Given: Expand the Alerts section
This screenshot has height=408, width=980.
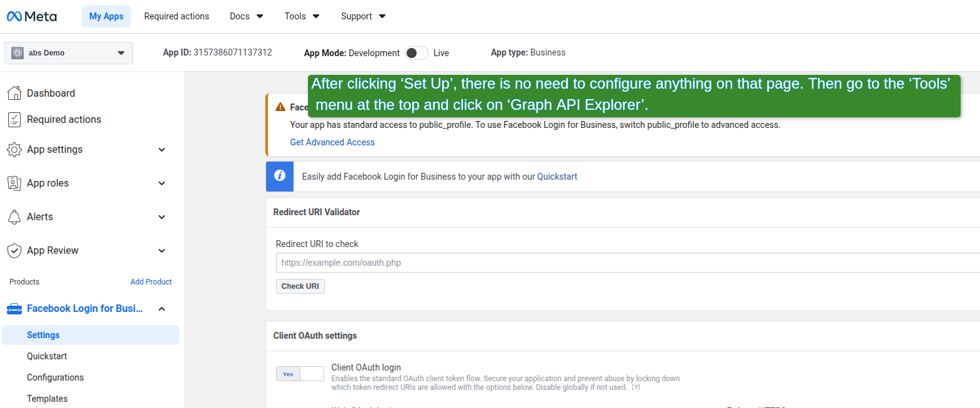Looking at the screenshot, I should [162, 217].
